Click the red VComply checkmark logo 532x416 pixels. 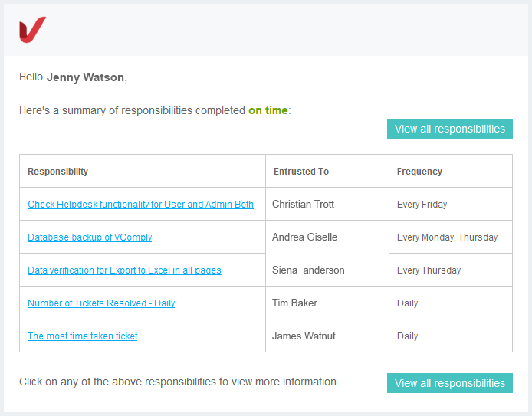pyautogui.click(x=32, y=30)
